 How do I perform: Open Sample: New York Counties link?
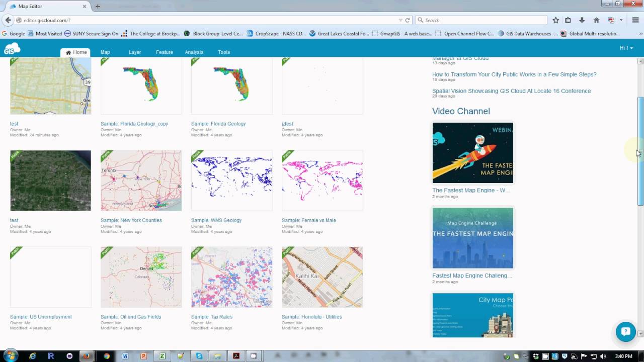click(131, 220)
